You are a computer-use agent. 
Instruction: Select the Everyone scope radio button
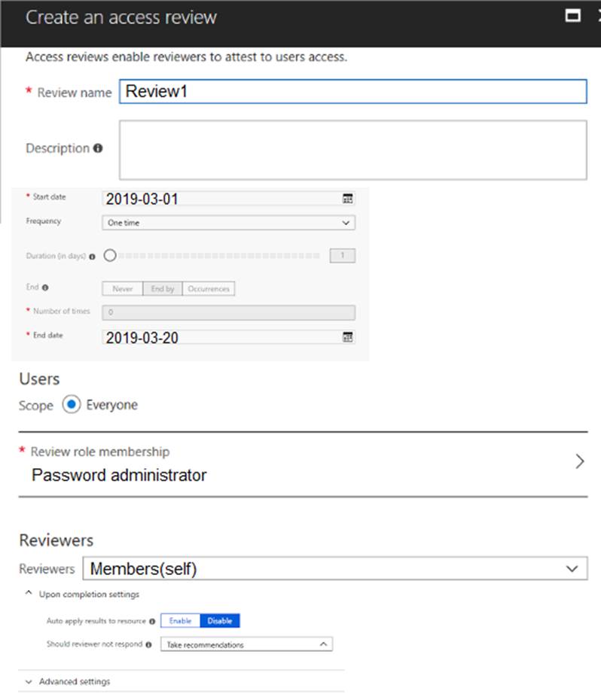72,405
